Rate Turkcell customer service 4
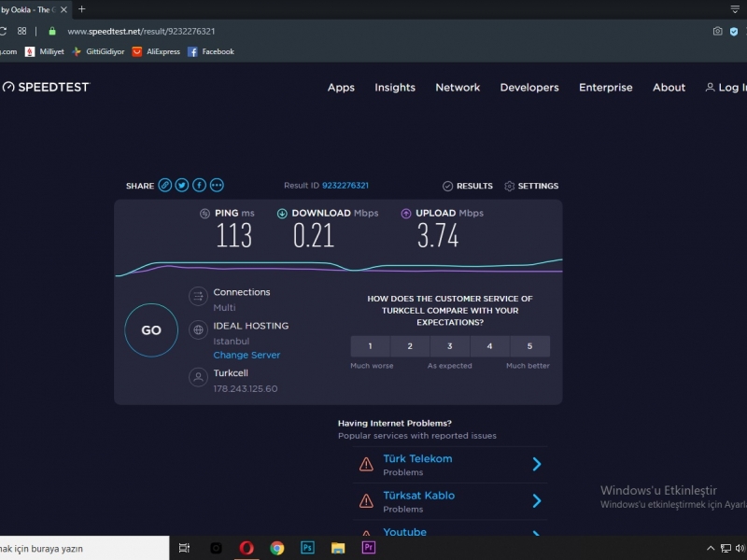 pos(489,346)
